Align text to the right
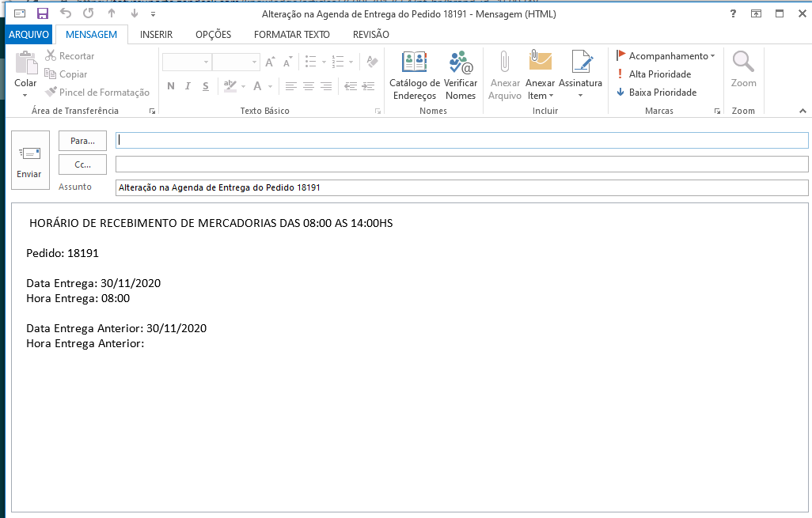This screenshot has width=812, height=518. 326,86
